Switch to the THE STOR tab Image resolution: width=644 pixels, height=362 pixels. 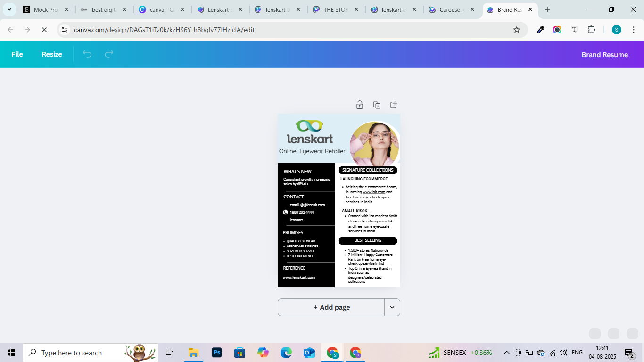(x=335, y=9)
